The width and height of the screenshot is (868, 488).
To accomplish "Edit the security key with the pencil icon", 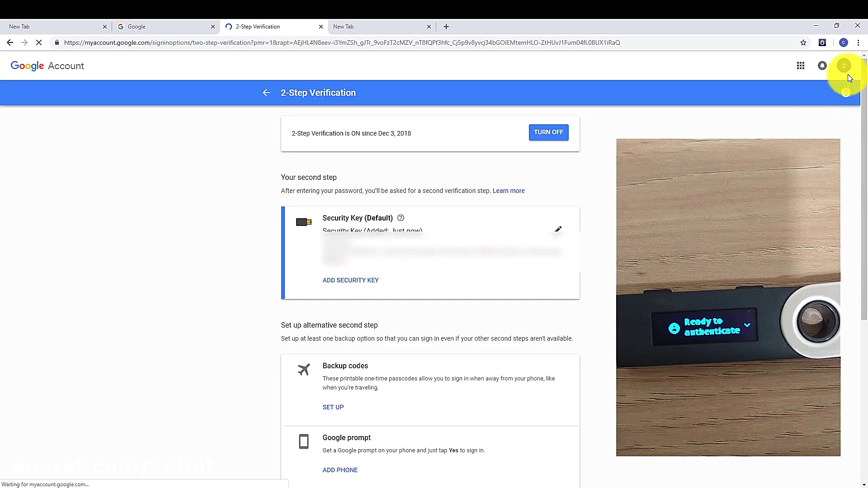I will click(x=558, y=229).
